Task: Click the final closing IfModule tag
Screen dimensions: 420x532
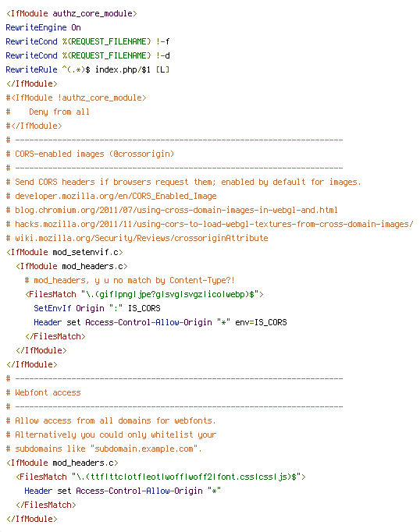Action: point(31,519)
